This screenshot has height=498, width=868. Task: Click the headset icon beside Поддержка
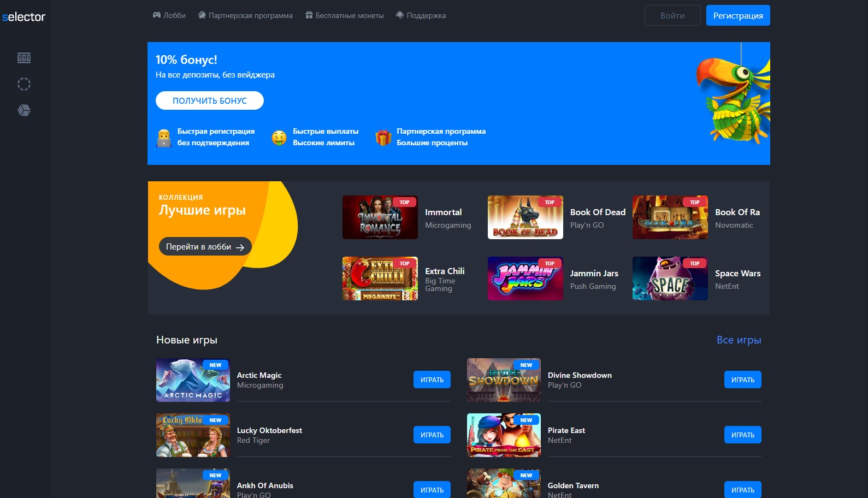pos(400,15)
